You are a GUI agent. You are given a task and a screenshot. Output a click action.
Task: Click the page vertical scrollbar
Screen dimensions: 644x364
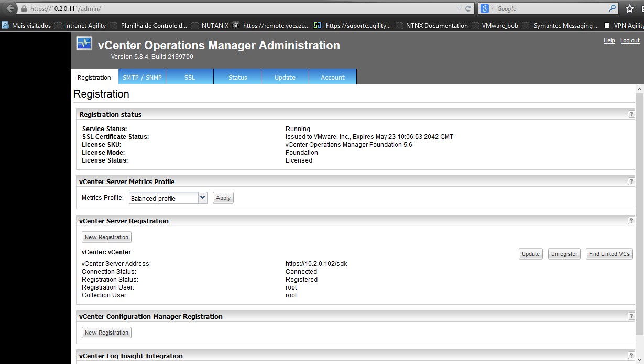point(639,210)
